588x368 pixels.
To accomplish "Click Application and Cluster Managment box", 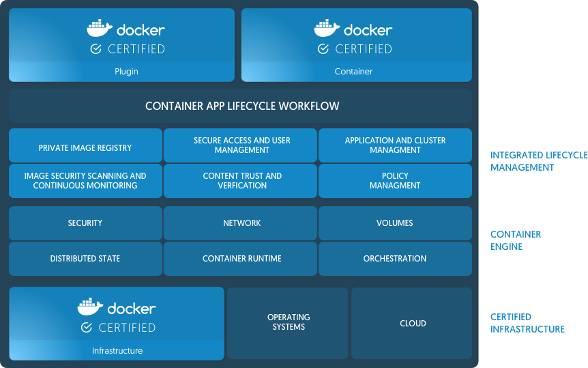I will click(x=395, y=145).
